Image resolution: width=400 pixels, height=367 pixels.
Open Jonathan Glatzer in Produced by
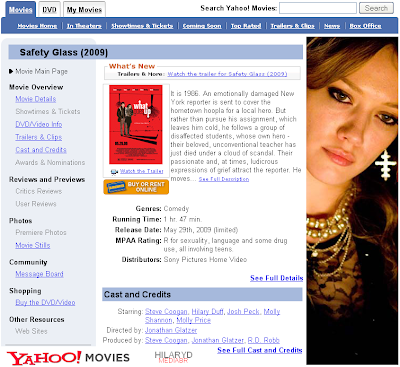[x=218, y=340]
